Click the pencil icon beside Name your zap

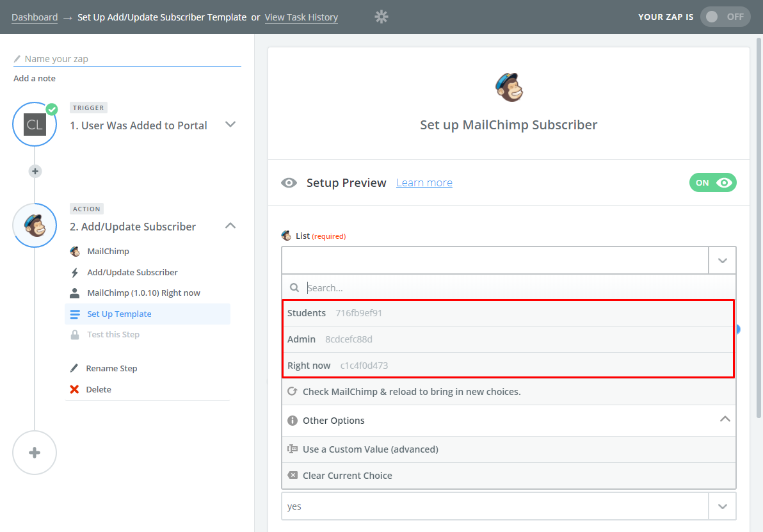17,59
